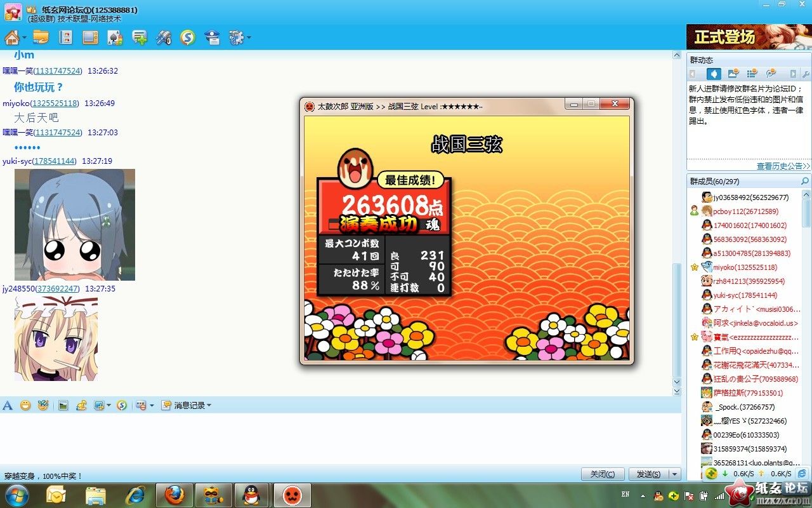Click the message blocking bubble icon
This screenshot has width=812, height=508.
(141, 405)
